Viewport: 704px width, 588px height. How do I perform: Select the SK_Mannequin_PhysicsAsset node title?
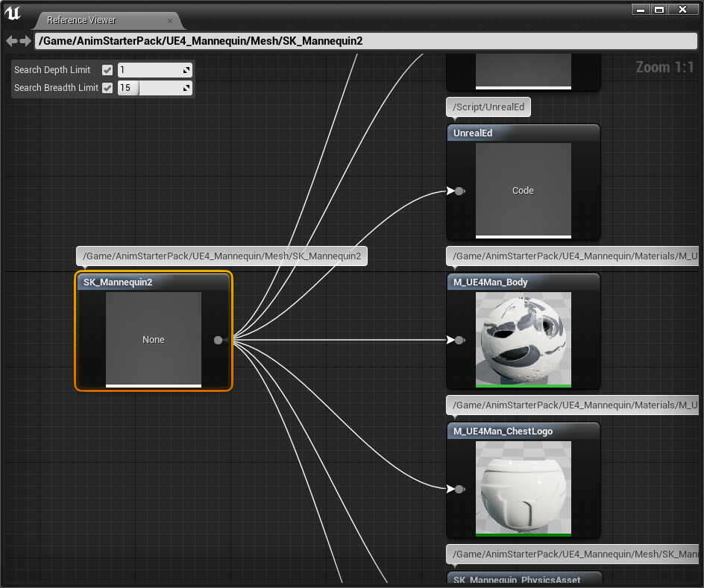tap(517, 580)
